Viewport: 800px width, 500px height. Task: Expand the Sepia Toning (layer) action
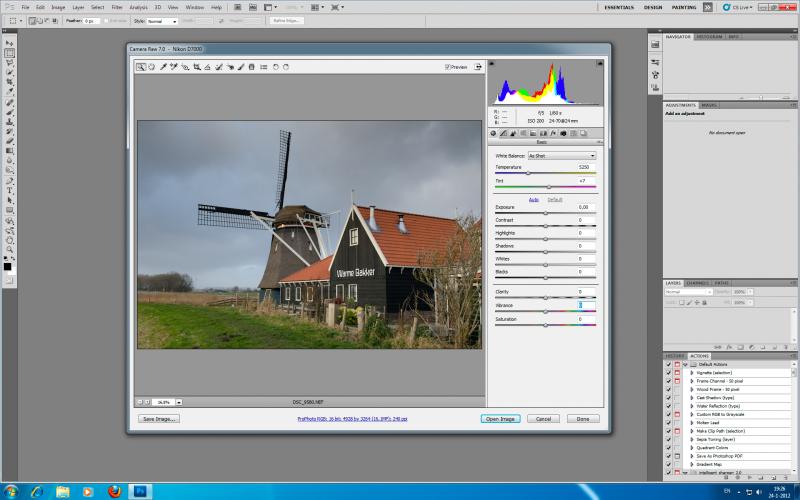(692, 439)
